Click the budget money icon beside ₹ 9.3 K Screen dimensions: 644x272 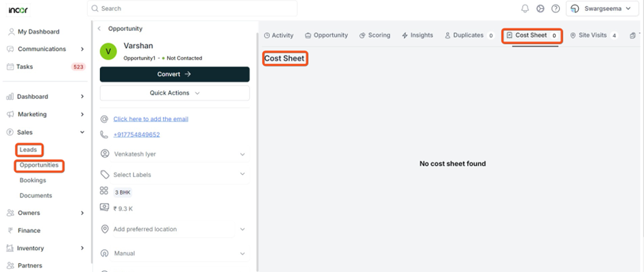(x=104, y=207)
